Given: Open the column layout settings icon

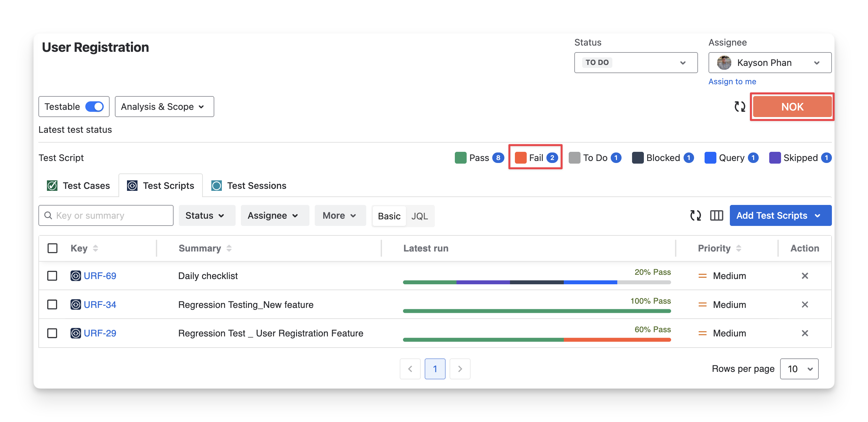Looking at the screenshot, I should pyautogui.click(x=716, y=215).
